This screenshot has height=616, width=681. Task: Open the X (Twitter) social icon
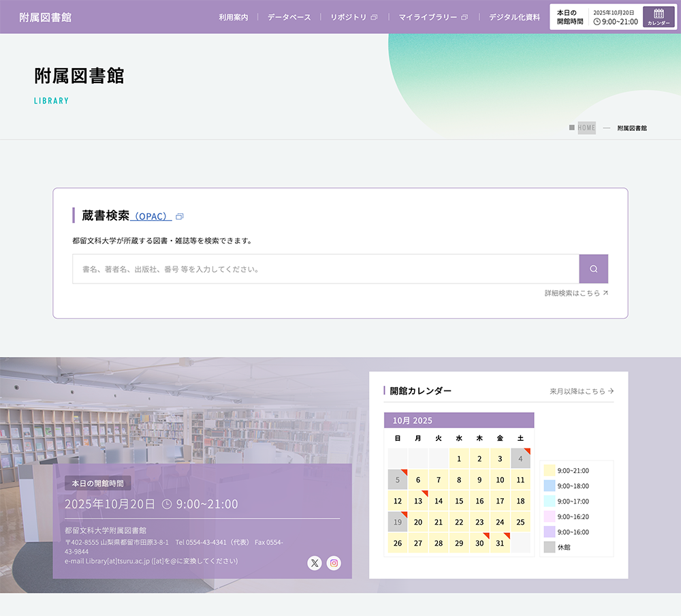point(314,563)
